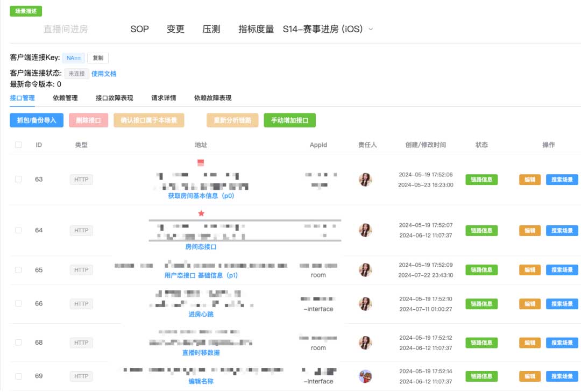Switch to the 依赖管理 tab
This screenshot has width=581, height=392.
[65, 98]
